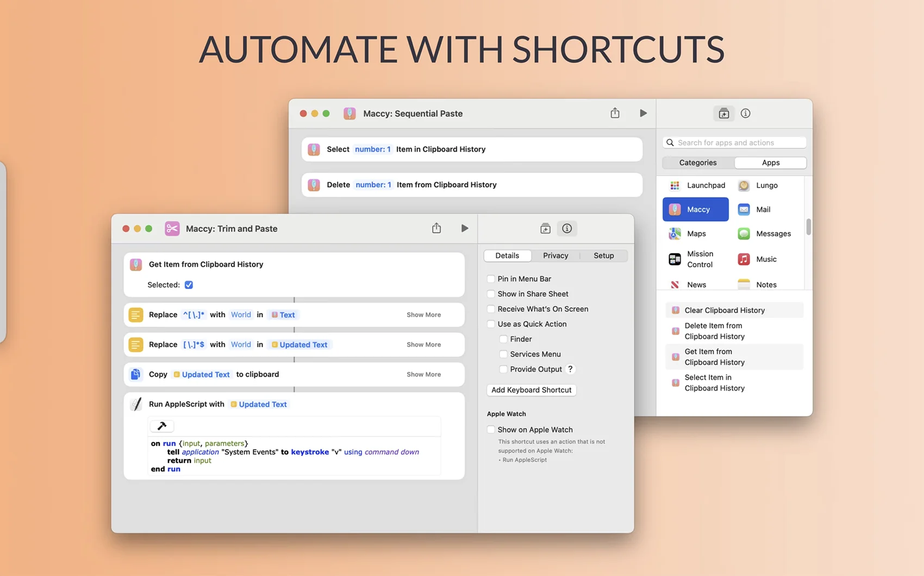This screenshot has width=924, height=576.
Task: Click Add Keyboard Shortcut button
Action: click(x=531, y=390)
